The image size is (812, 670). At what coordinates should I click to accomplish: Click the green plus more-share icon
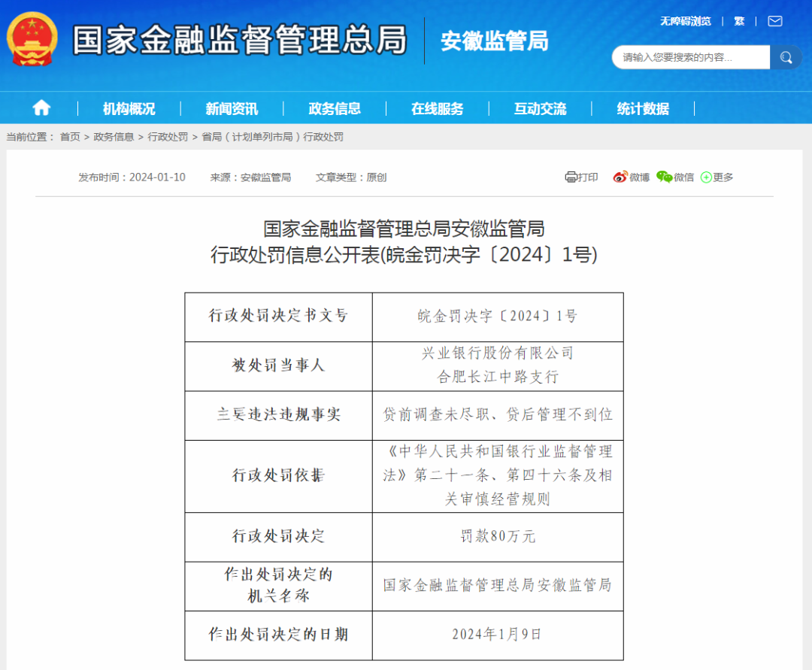(706, 177)
